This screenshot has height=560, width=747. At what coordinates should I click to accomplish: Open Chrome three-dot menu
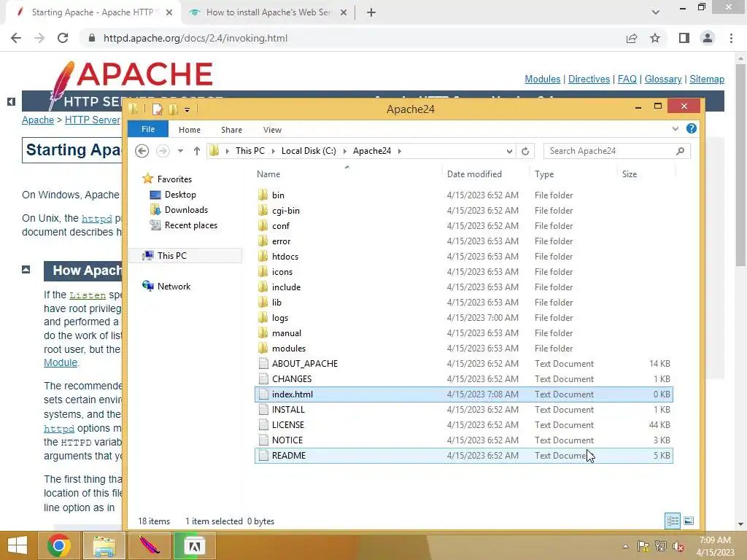tap(731, 38)
